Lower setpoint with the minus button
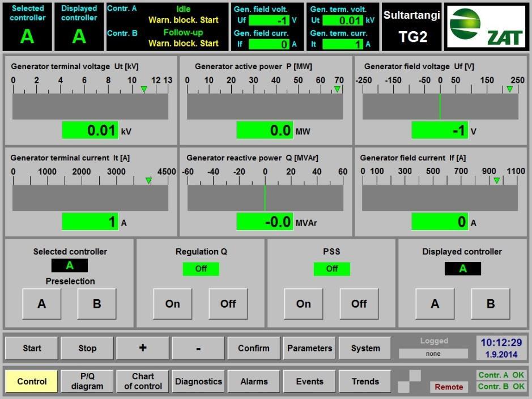This screenshot has width=532, height=399. coord(198,348)
